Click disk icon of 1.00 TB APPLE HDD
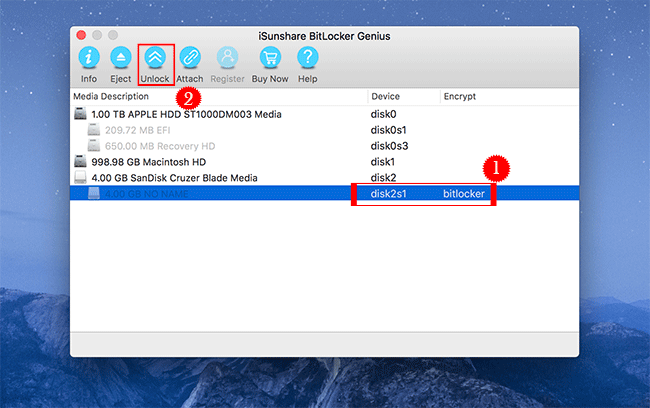 80,114
